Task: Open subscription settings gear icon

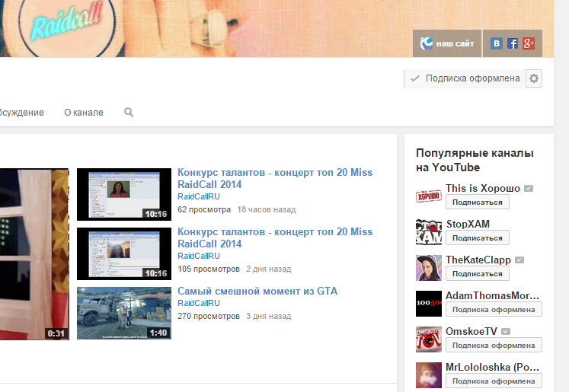Action: (534, 78)
